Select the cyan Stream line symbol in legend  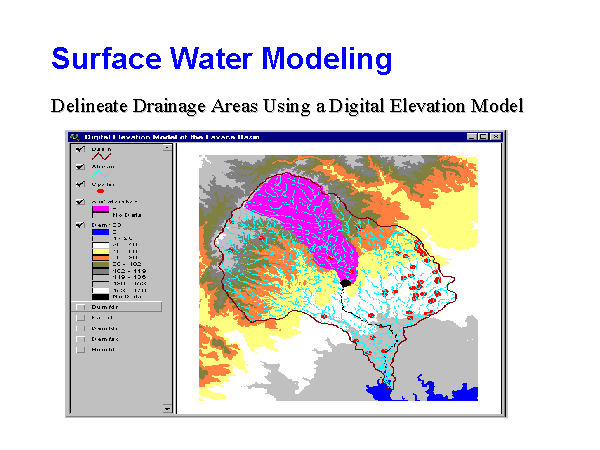101,176
